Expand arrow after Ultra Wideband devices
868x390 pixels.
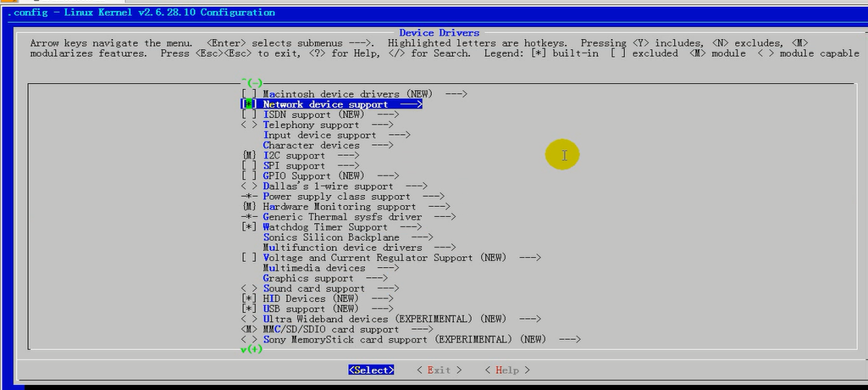pyautogui.click(x=530, y=319)
